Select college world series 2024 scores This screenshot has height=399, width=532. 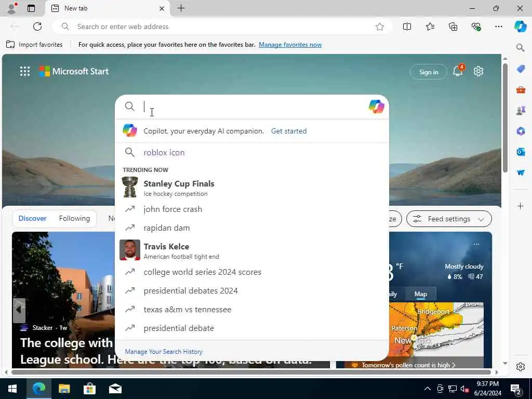pyautogui.click(x=252, y=272)
